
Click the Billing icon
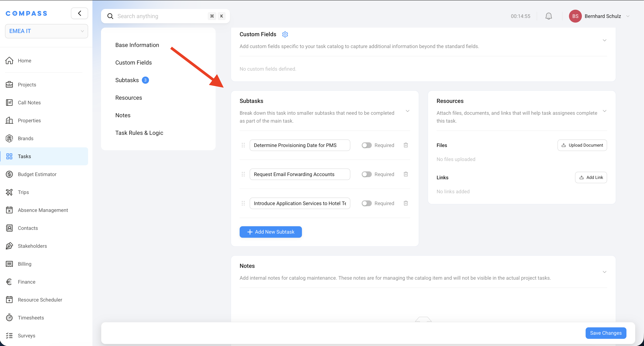click(x=9, y=264)
